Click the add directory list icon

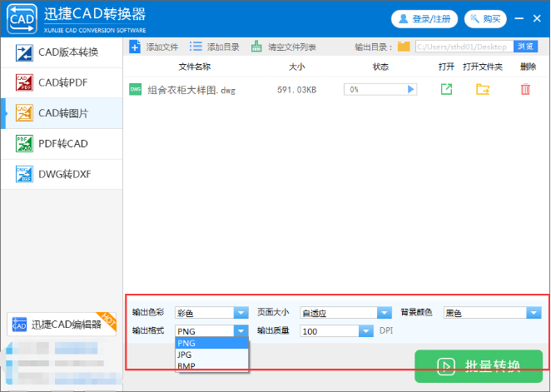(x=196, y=47)
